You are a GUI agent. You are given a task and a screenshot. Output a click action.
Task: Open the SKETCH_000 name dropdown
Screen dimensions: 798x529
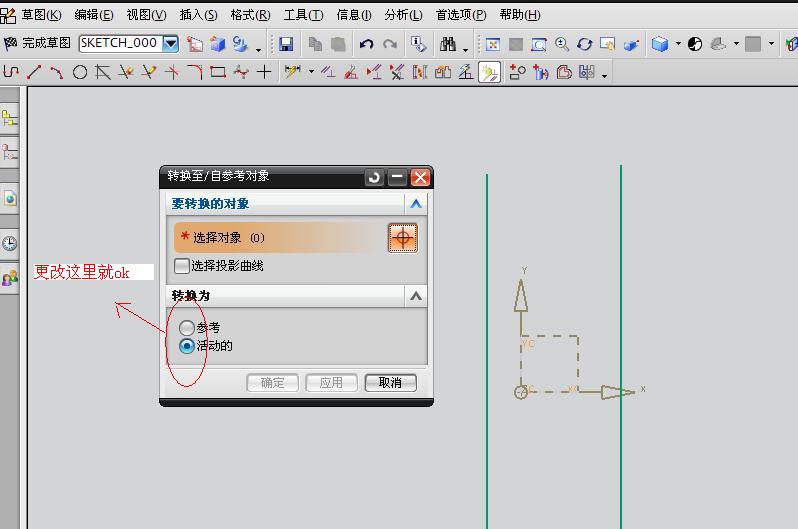(x=170, y=44)
